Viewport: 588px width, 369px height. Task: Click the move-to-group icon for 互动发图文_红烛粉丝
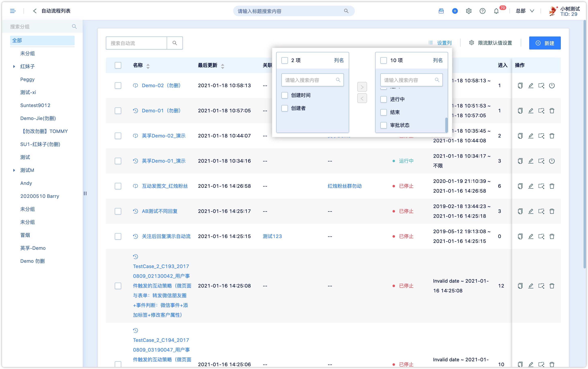(541, 186)
